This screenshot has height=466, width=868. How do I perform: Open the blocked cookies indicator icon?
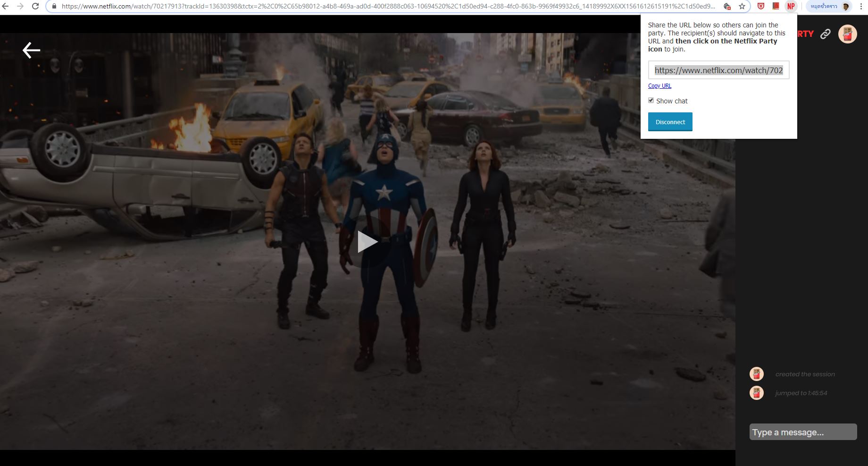point(727,7)
